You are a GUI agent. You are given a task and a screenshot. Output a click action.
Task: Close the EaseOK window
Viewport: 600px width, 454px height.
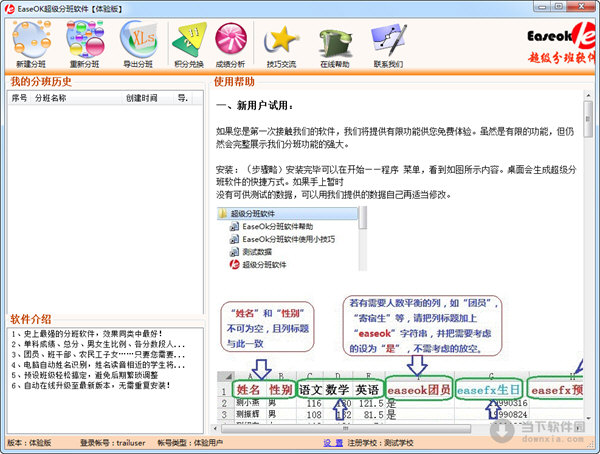pos(581,7)
